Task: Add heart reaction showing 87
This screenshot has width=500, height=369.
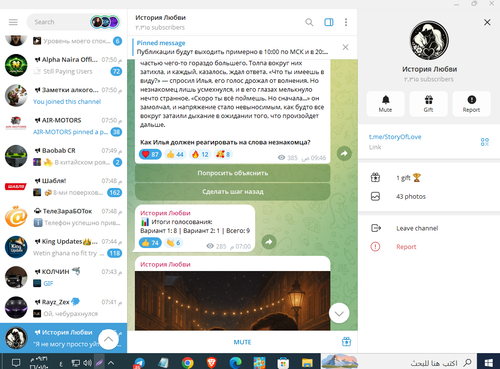Action: pos(150,154)
